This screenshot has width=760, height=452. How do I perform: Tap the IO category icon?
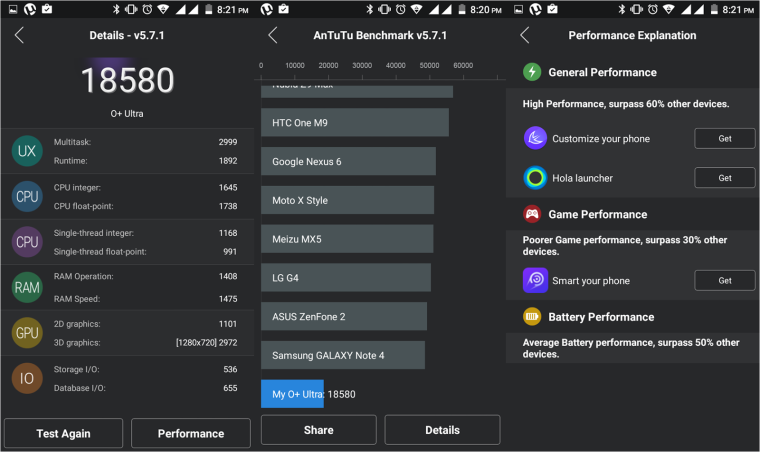point(27,377)
